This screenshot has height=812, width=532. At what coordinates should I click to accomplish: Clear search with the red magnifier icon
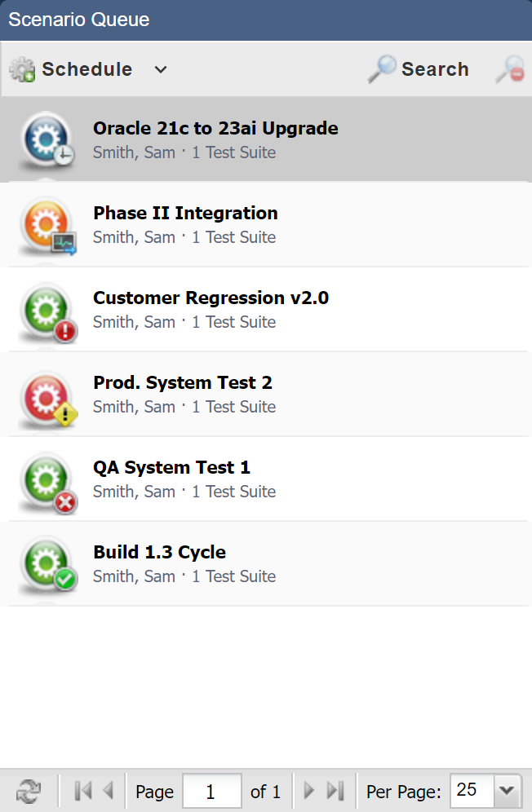click(x=510, y=69)
